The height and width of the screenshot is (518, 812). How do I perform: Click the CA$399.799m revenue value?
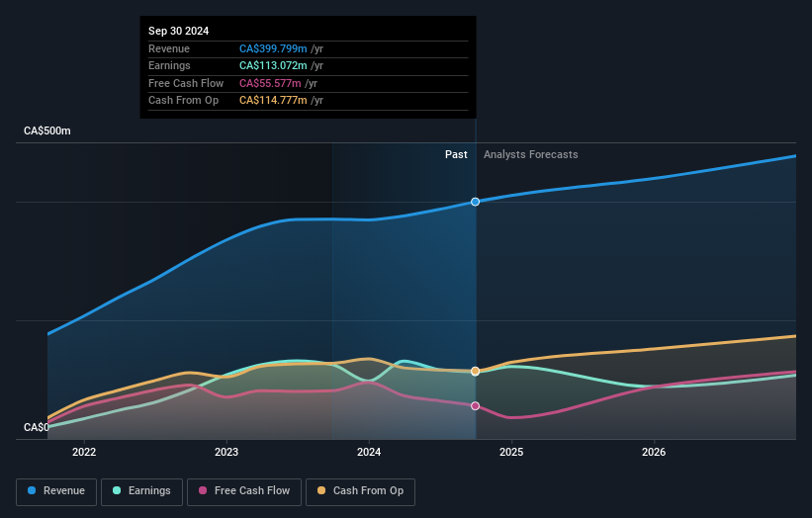pos(273,48)
